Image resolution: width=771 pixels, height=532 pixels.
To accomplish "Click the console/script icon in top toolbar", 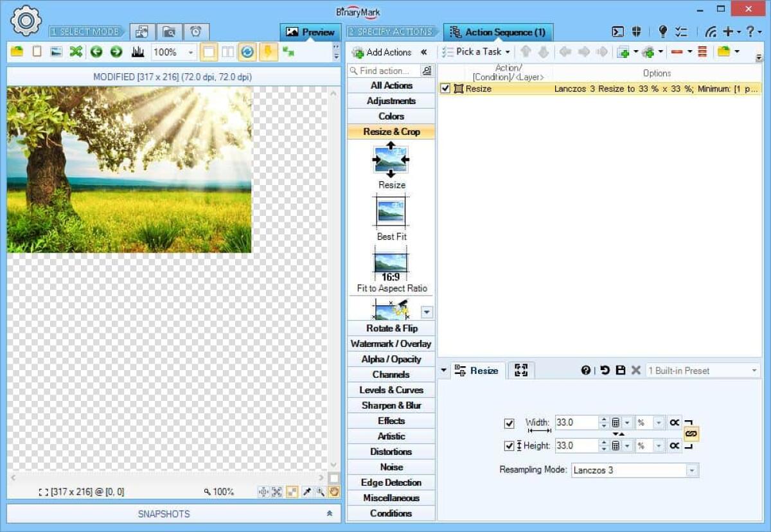I will tap(618, 31).
